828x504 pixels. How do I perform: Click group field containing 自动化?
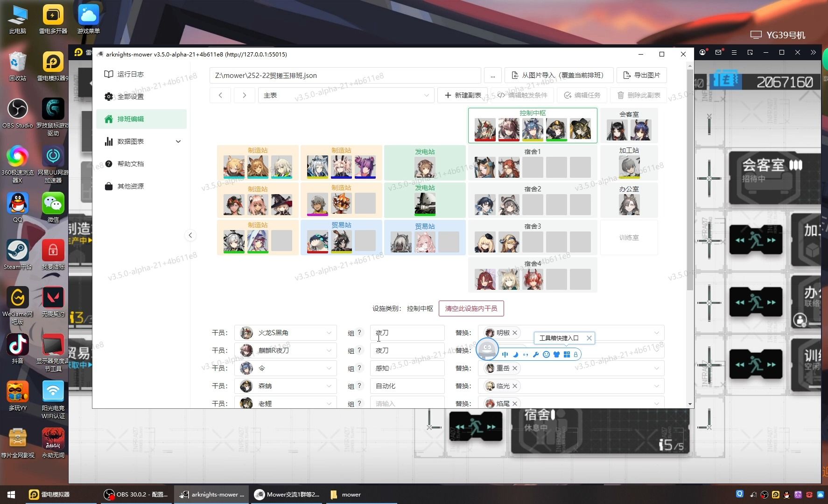(x=407, y=386)
